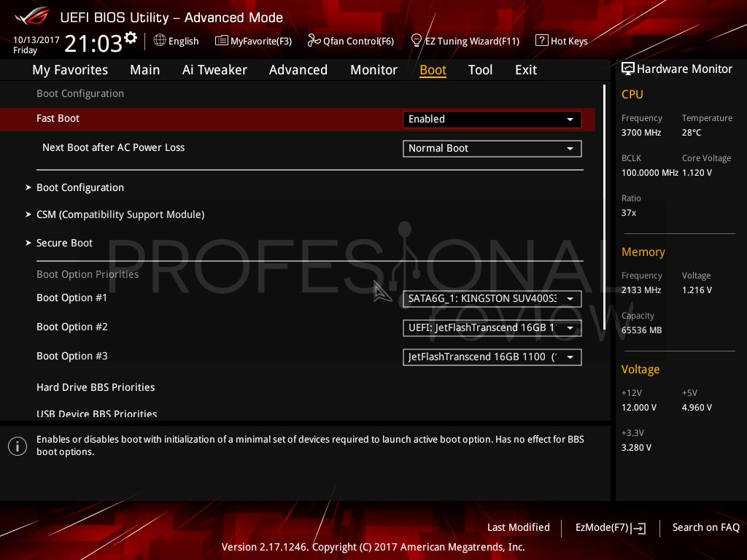
Task: Click the Hot Keys question mark icon
Action: (542, 41)
